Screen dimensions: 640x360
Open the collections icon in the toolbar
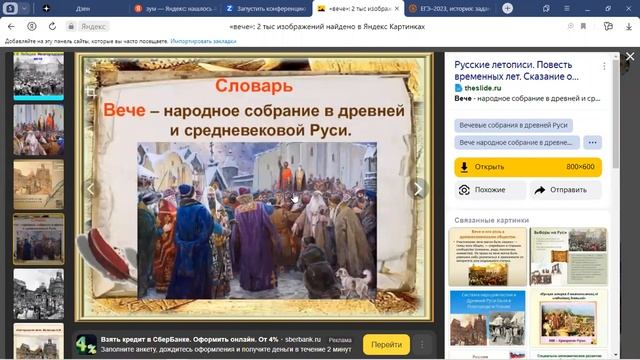(608, 27)
